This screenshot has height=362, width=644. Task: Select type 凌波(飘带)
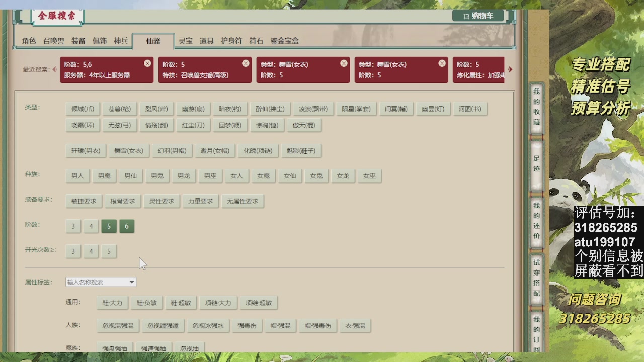point(313,109)
